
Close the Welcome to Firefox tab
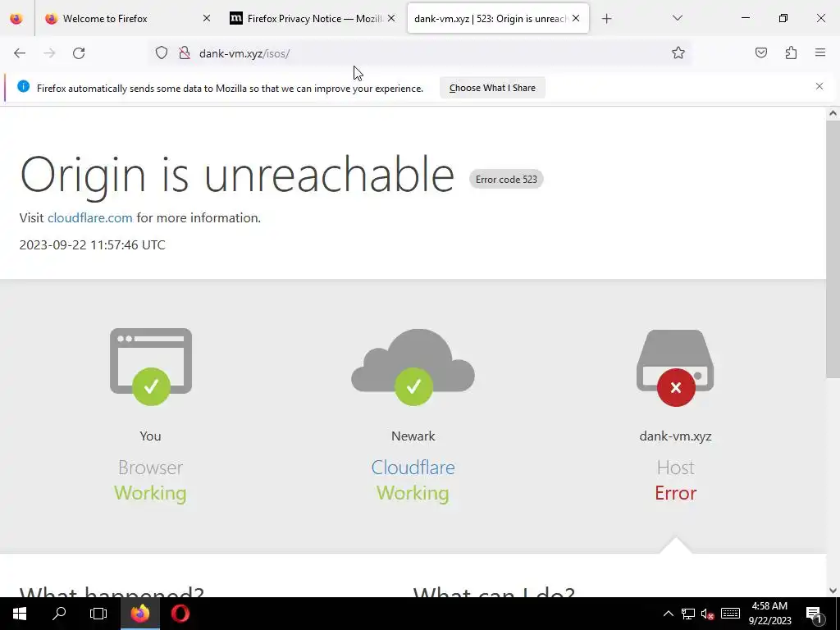click(x=207, y=18)
